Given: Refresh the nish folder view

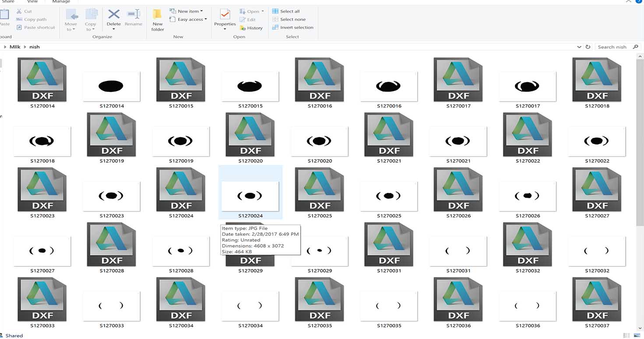Looking at the screenshot, I should click(588, 47).
